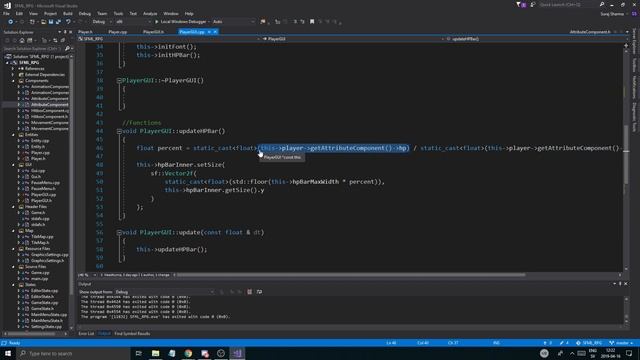The image size is (640, 360).
Task: Select Player.h in Solution Explorer tree
Action: pos(38,159)
